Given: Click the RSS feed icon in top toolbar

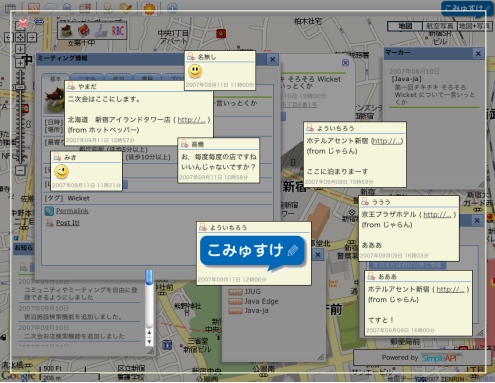Looking at the screenshot, I should (34, 7).
